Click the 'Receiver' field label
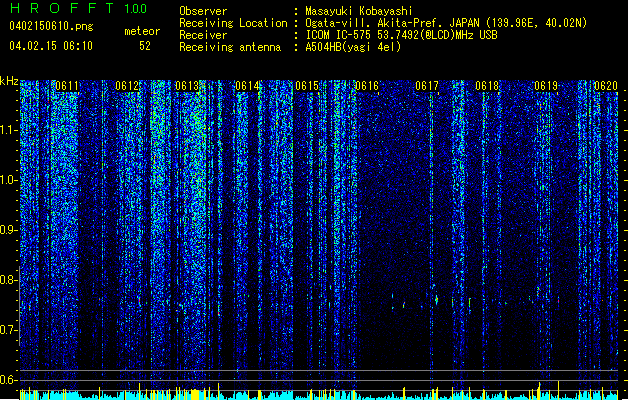Viewport: 629px width, 400px height. (x=203, y=35)
